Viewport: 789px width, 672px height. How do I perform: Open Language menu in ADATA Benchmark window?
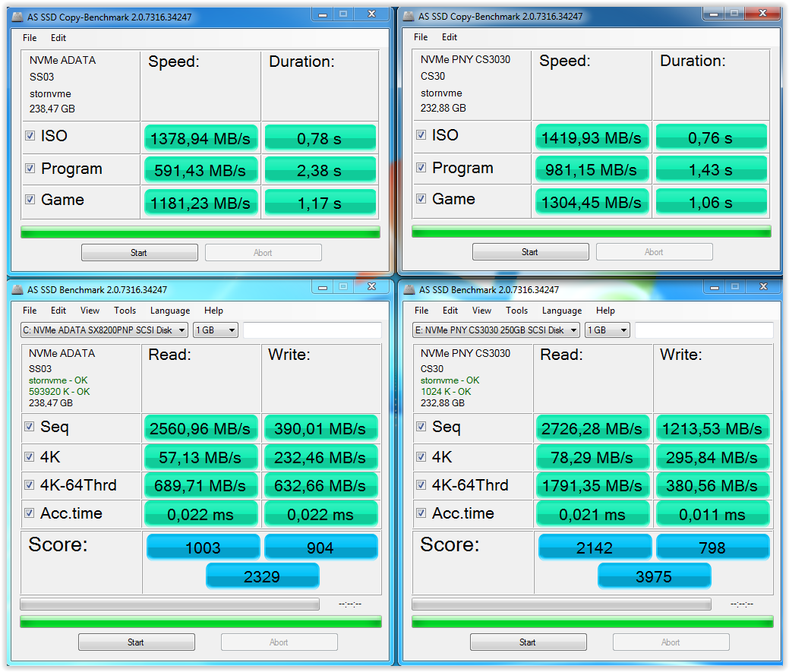coord(170,311)
